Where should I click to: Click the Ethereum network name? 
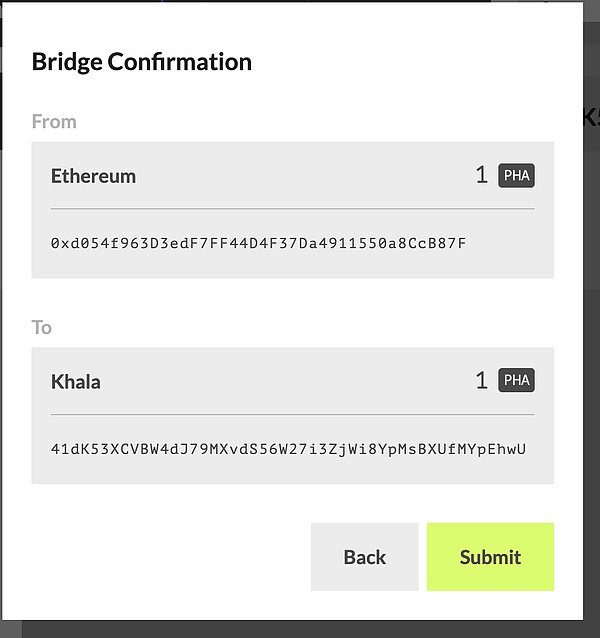(x=93, y=176)
